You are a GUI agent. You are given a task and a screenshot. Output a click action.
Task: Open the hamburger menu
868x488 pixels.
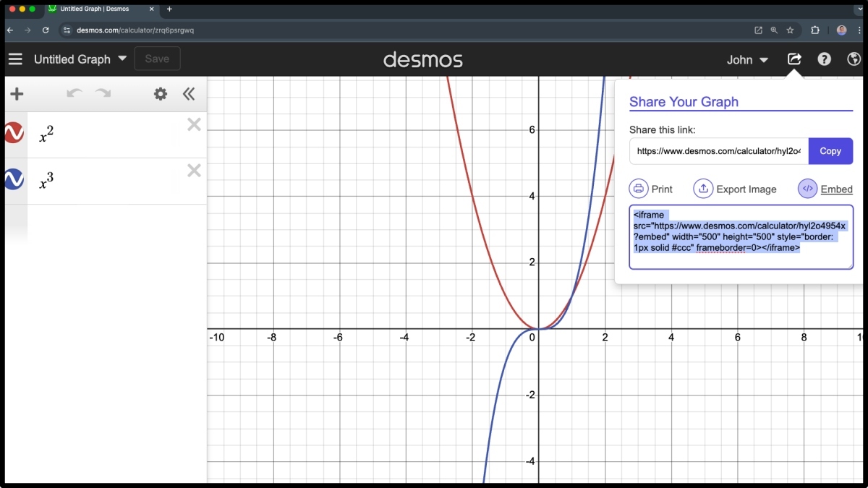click(x=15, y=59)
